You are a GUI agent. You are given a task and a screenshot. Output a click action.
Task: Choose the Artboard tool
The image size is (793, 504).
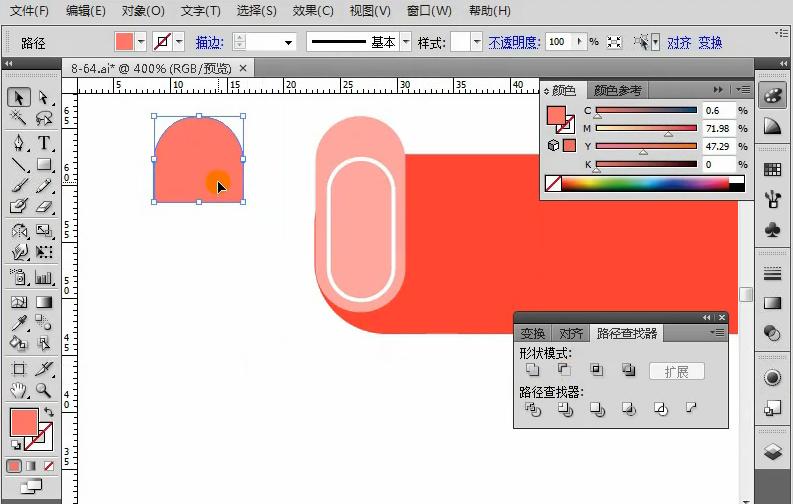pyautogui.click(x=19, y=369)
